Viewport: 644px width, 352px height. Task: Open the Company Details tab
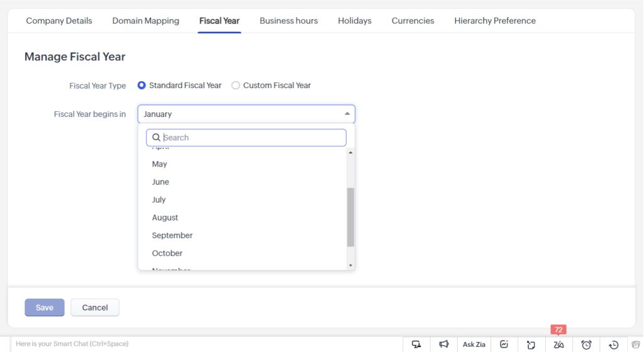[59, 21]
